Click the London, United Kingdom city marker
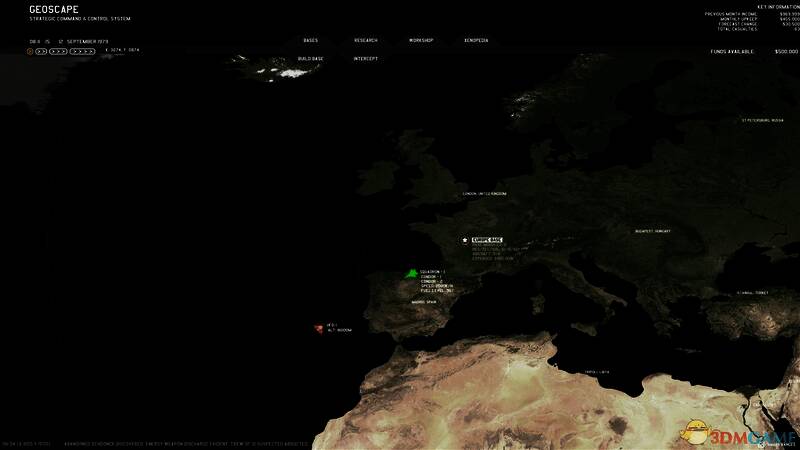This screenshot has height=450, width=800. (x=484, y=193)
